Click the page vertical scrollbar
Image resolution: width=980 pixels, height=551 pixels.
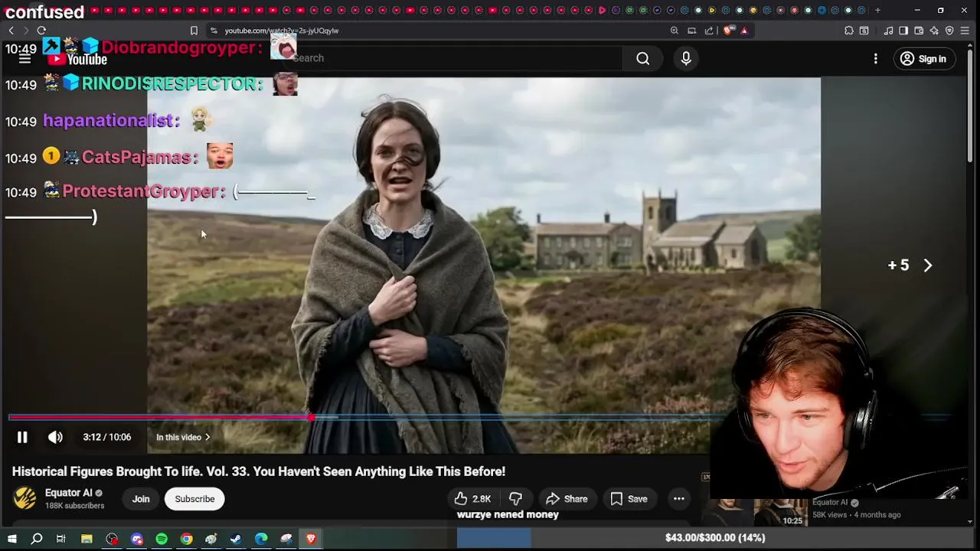(971, 107)
